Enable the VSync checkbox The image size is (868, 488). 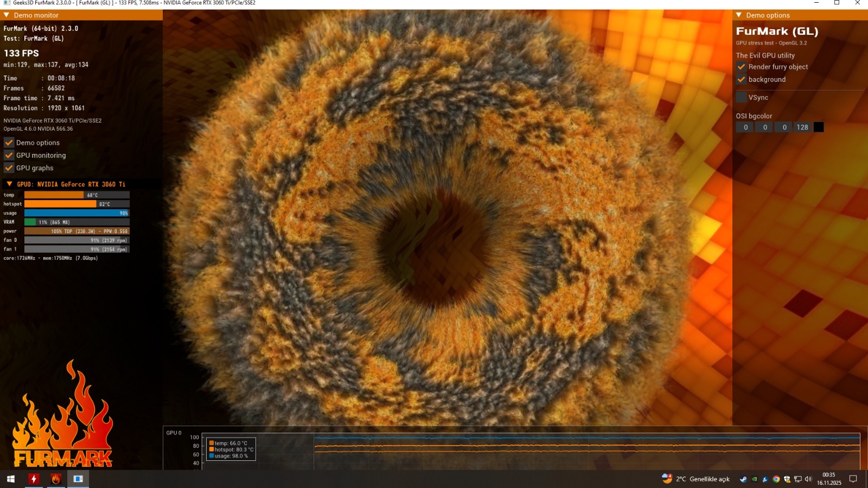[x=741, y=98]
